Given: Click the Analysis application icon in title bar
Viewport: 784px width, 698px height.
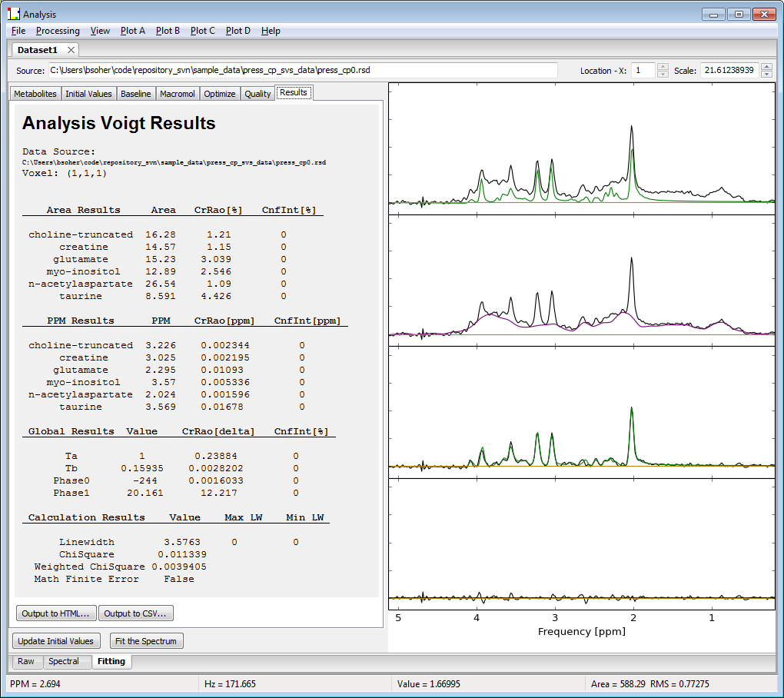Looking at the screenshot, I should pyautogui.click(x=13, y=15).
